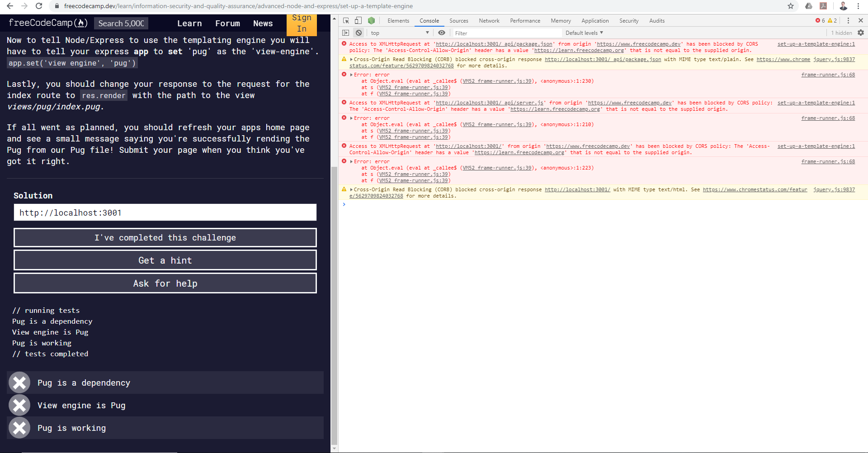Close the DevTools panel
868x453 pixels.
coord(861,20)
